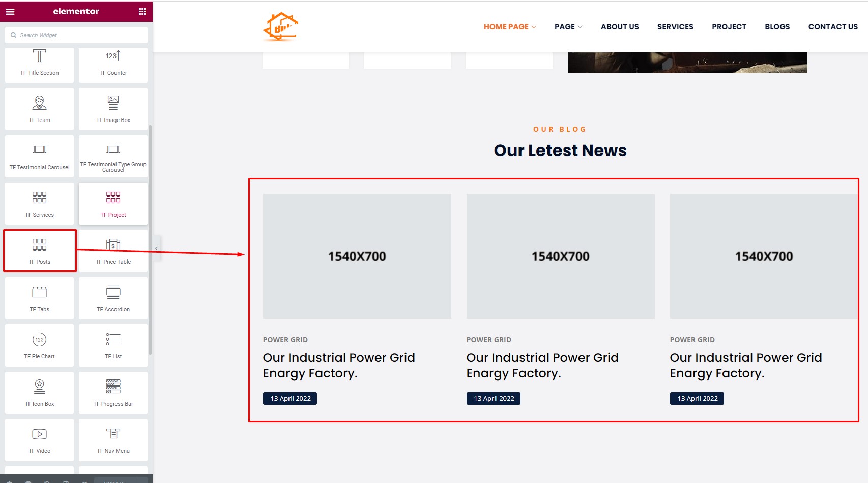
Task: Select the 'OUR BLOG' subtitle text
Action: tap(560, 129)
